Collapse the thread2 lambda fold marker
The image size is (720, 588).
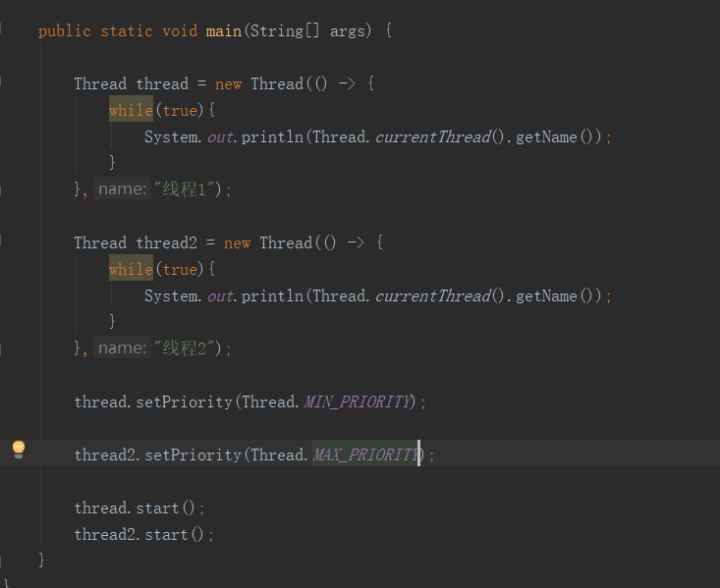click(1, 241)
